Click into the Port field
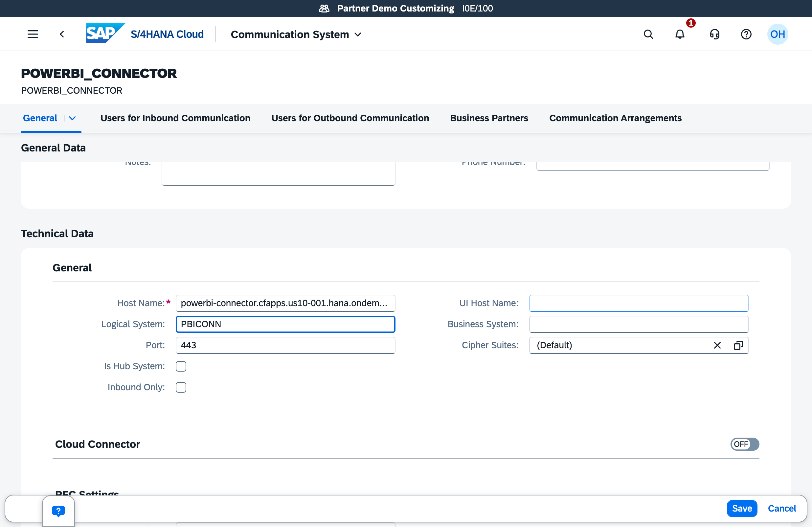The height and width of the screenshot is (527, 812). pos(285,345)
